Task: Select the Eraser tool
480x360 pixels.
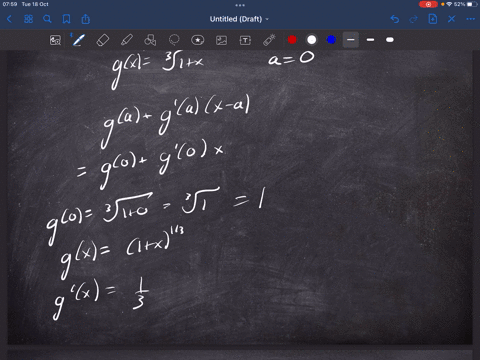Action: (103, 40)
